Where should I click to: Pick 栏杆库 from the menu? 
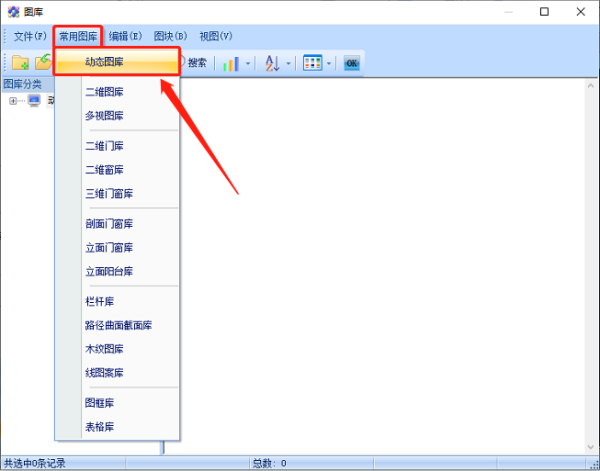[101, 301]
